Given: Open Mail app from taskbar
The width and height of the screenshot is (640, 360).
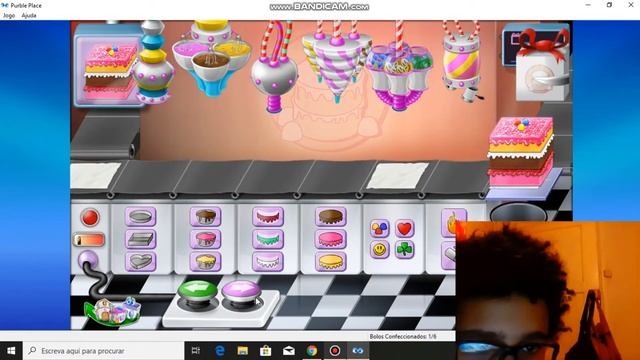Looking at the screenshot, I should 289,351.
